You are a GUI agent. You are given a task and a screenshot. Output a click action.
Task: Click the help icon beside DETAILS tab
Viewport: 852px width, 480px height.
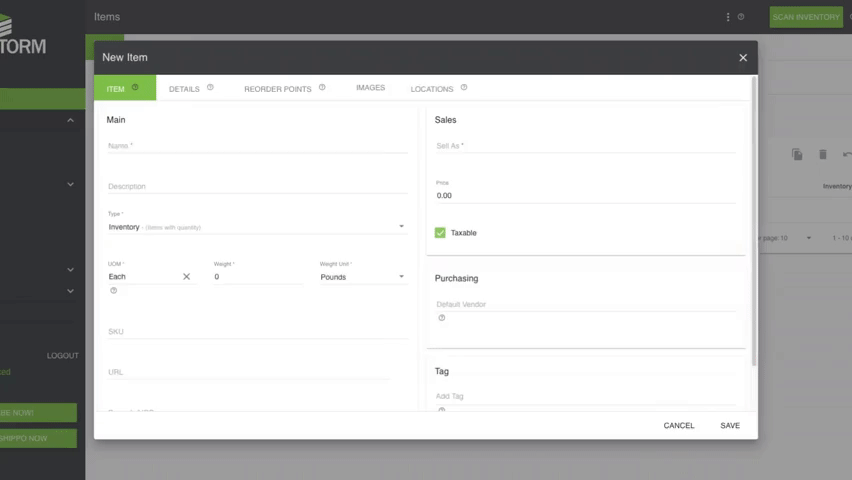[x=210, y=87]
